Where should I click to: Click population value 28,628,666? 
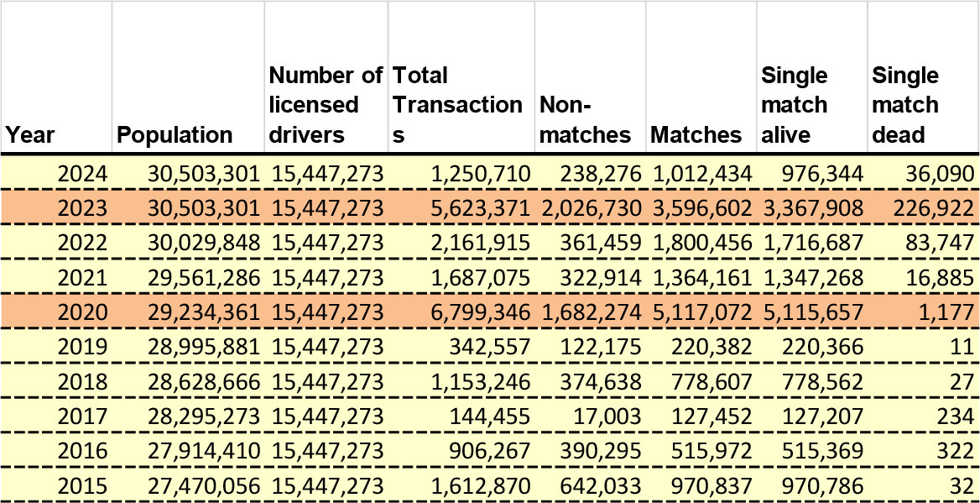(x=203, y=381)
